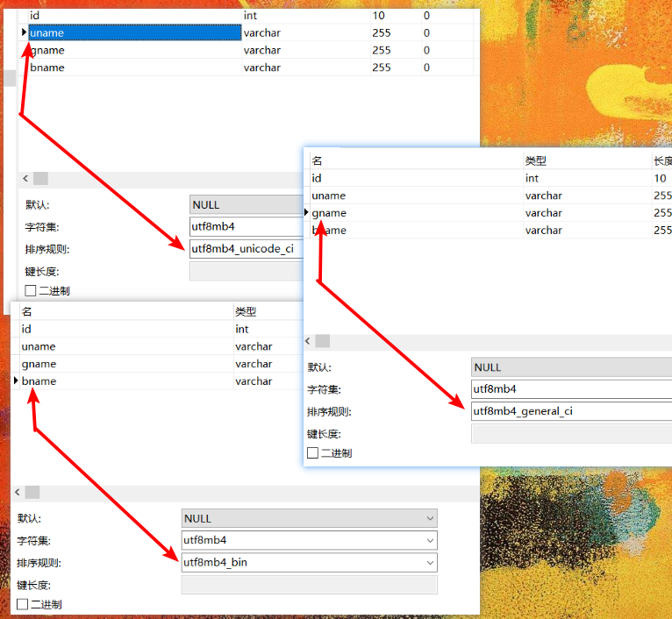Viewport: 672px width, 619px height.
Task: Enable 二进制 checkbox under utf8mb4_unicode_ci collation
Action: point(32,291)
